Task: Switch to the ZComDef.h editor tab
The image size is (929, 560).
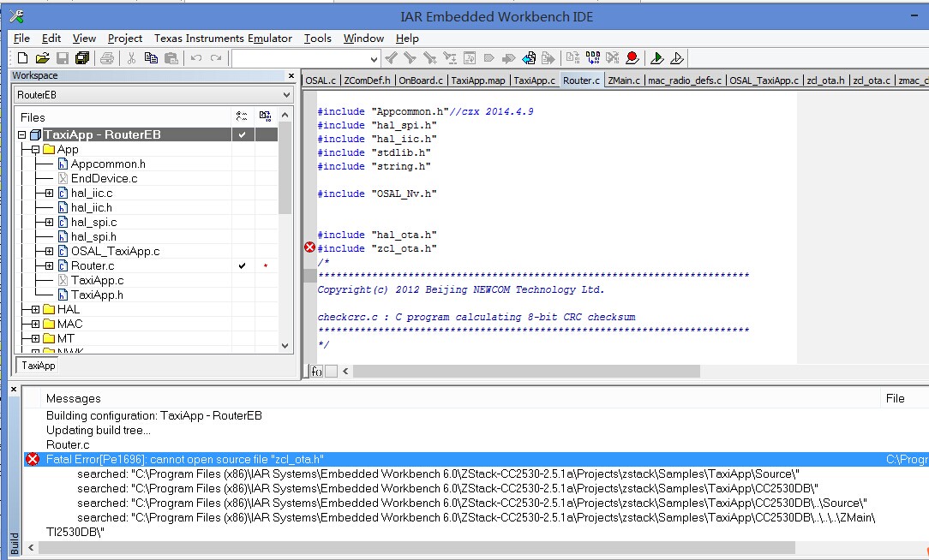Action: click(368, 80)
